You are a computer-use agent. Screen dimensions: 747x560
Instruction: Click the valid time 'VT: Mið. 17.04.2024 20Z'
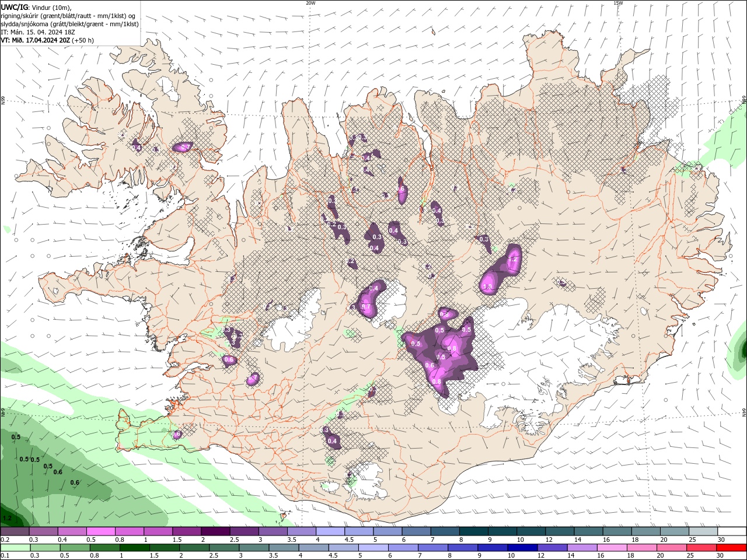(35, 40)
